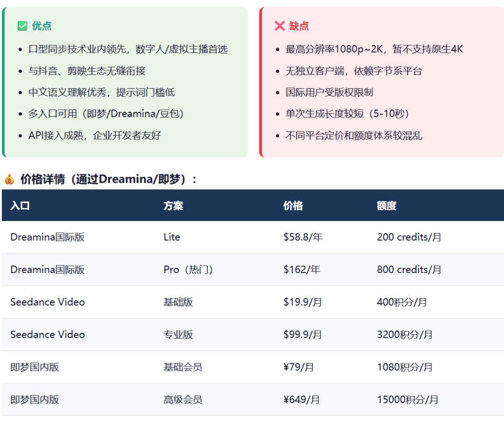The height and width of the screenshot is (423, 504).
Task: Click the 高级会员 plan cell
Action: pyautogui.click(x=183, y=399)
